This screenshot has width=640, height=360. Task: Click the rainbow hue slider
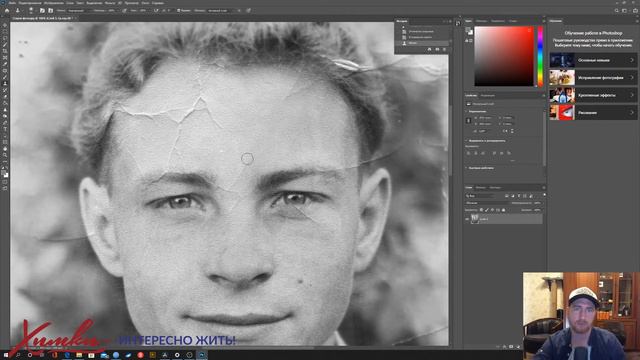[540, 56]
